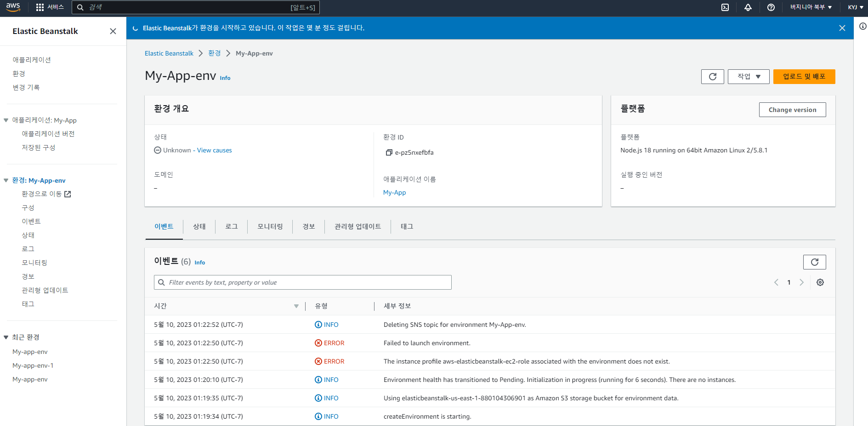The image size is (868, 426).
Task: Select the 'Deleting SNS topic' event text
Action: click(455, 325)
